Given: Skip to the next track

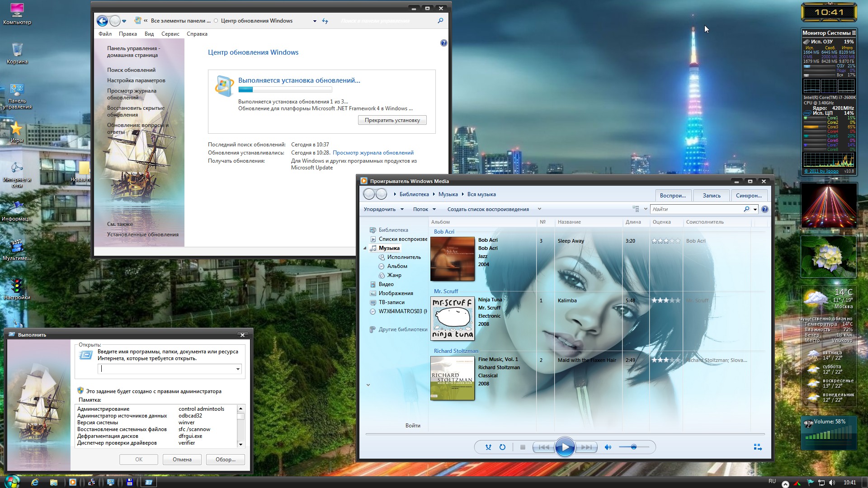Looking at the screenshot, I should click(586, 447).
